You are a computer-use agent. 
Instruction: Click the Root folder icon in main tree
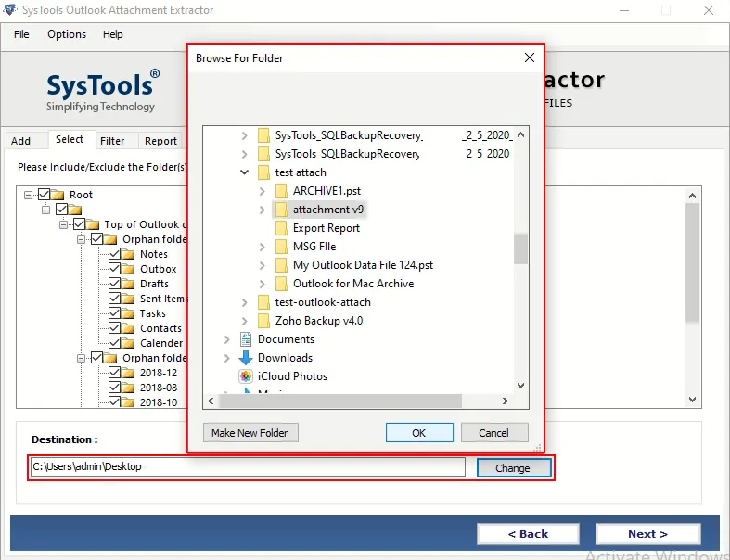click(58, 195)
